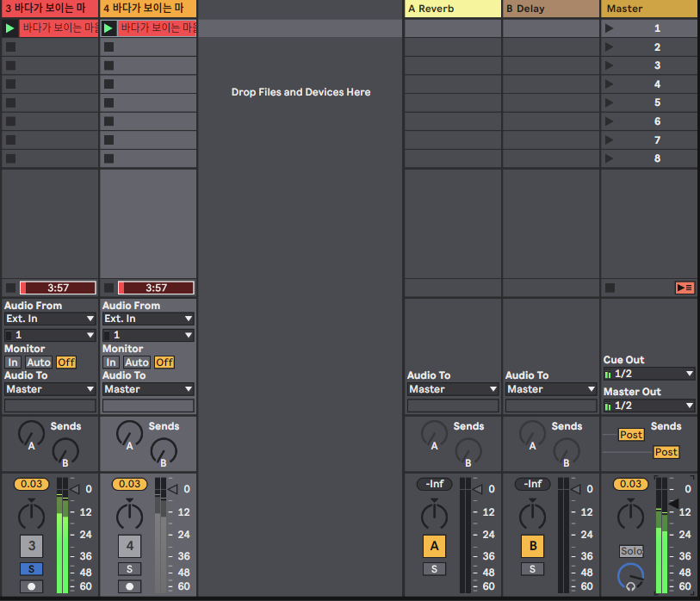
Task: Select the A Reverb track header
Action: tap(453, 9)
